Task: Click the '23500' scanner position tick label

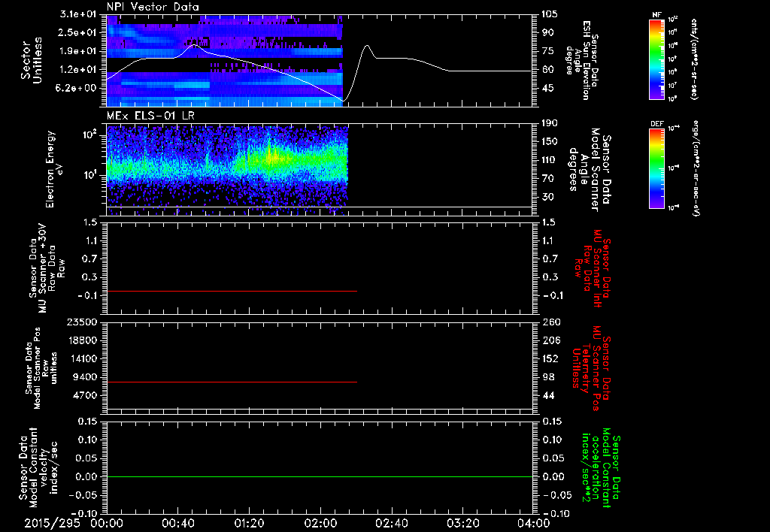Action: [80, 322]
